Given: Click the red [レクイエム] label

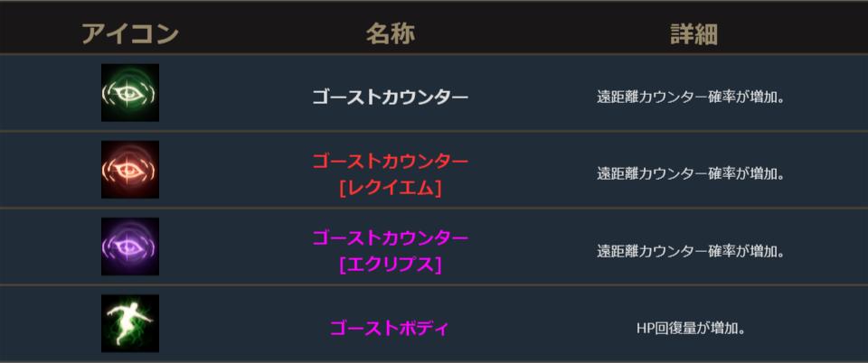Looking at the screenshot, I should (391, 188).
